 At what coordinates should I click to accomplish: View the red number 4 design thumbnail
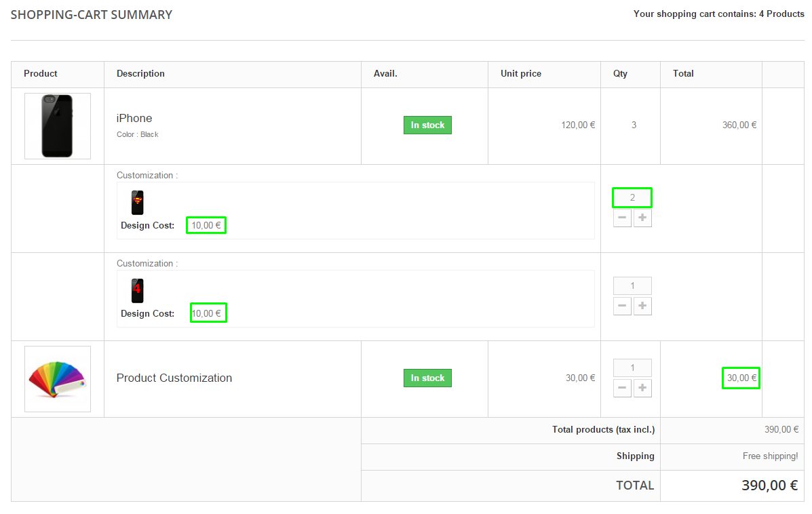coord(138,290)
